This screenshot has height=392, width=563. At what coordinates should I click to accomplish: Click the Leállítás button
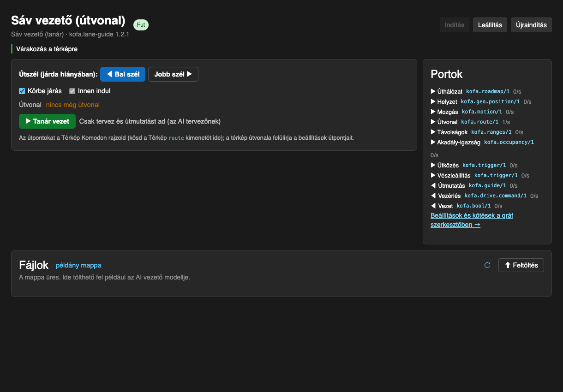[x=490, y=25]
